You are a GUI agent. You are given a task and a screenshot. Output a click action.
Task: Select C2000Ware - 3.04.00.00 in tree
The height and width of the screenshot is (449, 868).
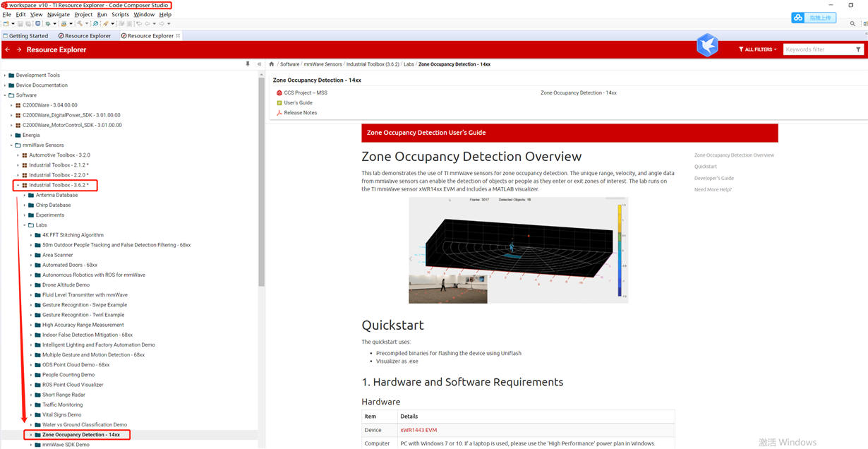click(x=50, y=104)
